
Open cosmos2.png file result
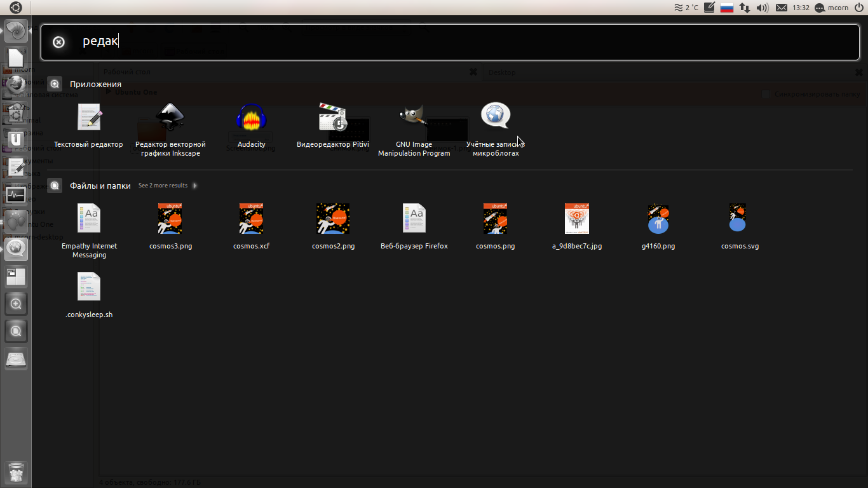point(333,227)
